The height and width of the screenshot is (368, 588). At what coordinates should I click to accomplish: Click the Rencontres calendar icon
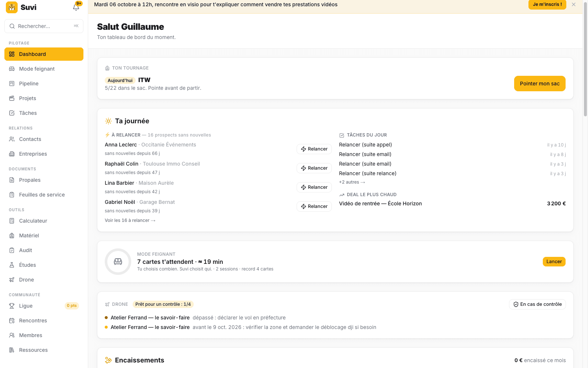[12, 321]
